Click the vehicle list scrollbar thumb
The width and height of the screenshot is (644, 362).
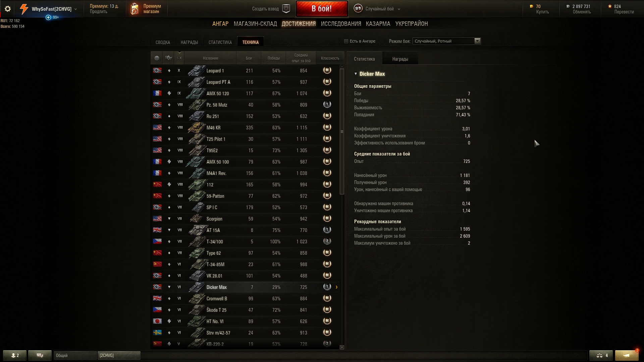click(x=342, y=131)
